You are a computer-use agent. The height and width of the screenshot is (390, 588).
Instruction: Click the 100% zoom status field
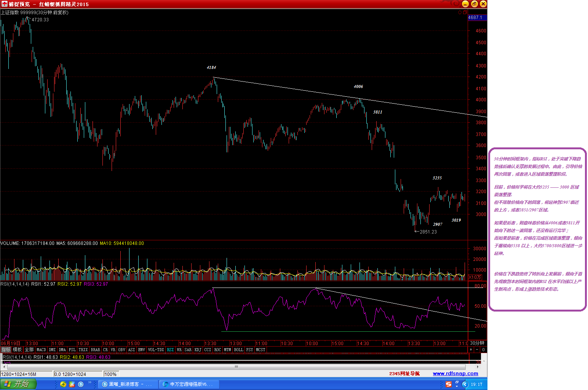point(111,374)
